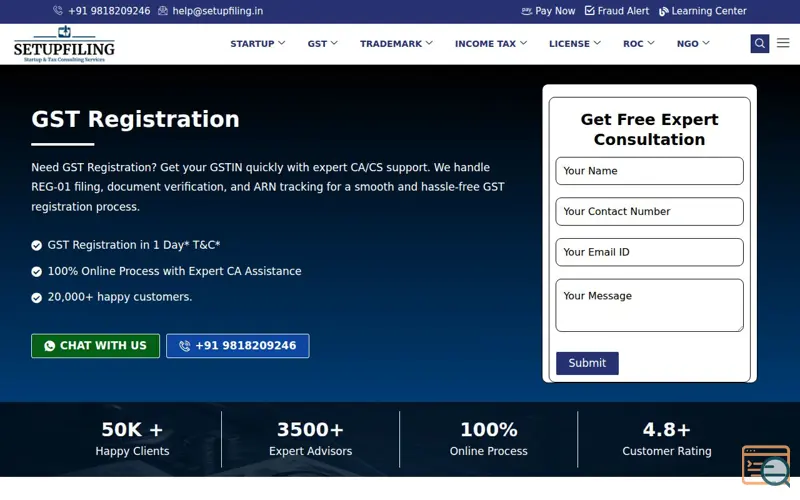Focus the Your Name field
Screen dimensions: 800x500
coord(649,171)
